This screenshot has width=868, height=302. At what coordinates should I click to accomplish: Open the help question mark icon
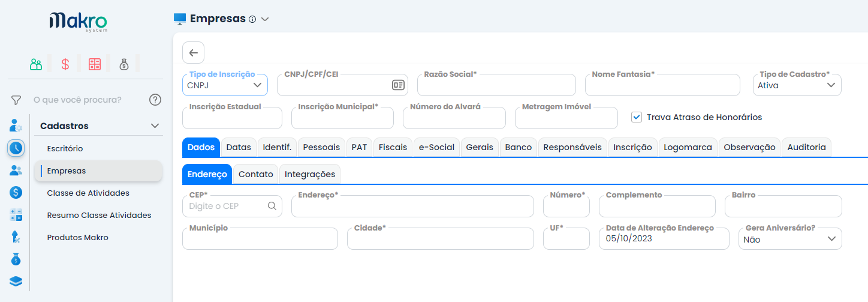point(155,100)
